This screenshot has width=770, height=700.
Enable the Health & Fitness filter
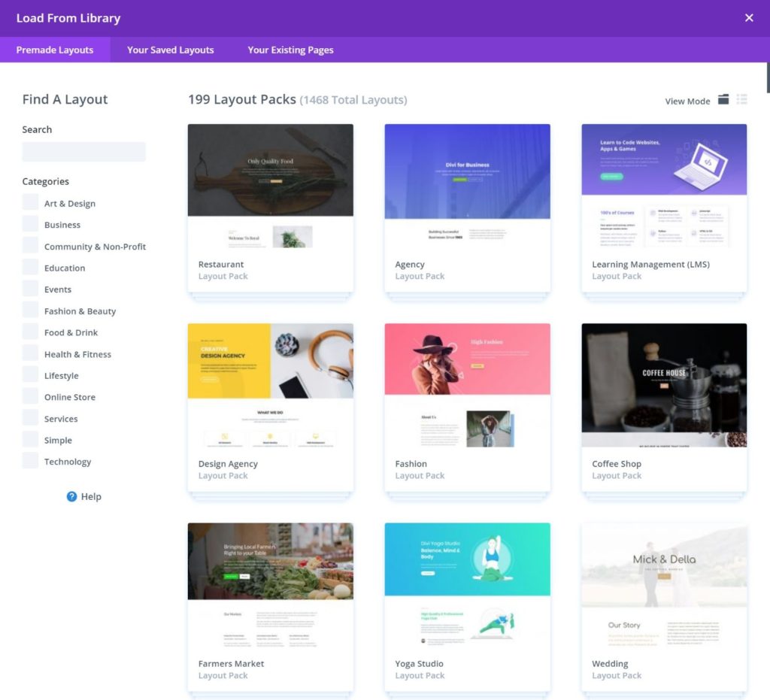point(30,353)
